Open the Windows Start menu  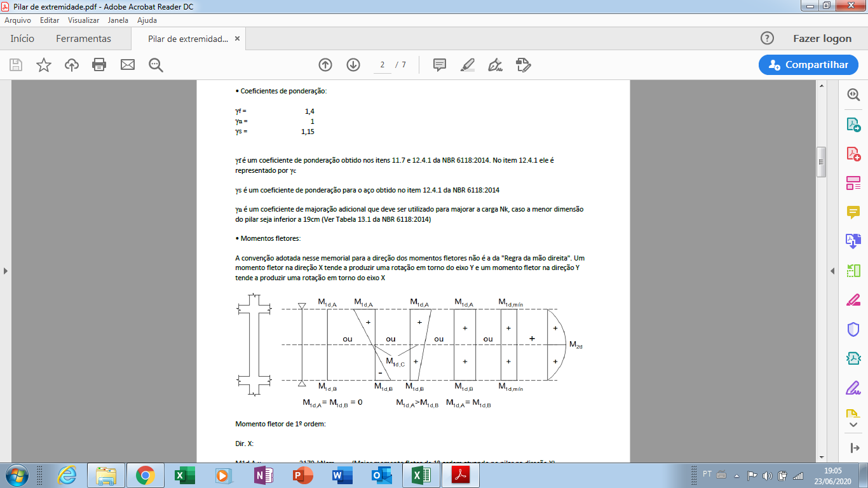(x=15, y=475)
